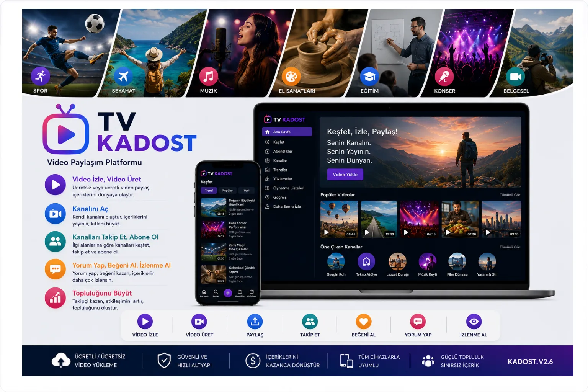The image size is (588, 392).
Task: Click the dollar coin icon in footer
Action: 253,361
